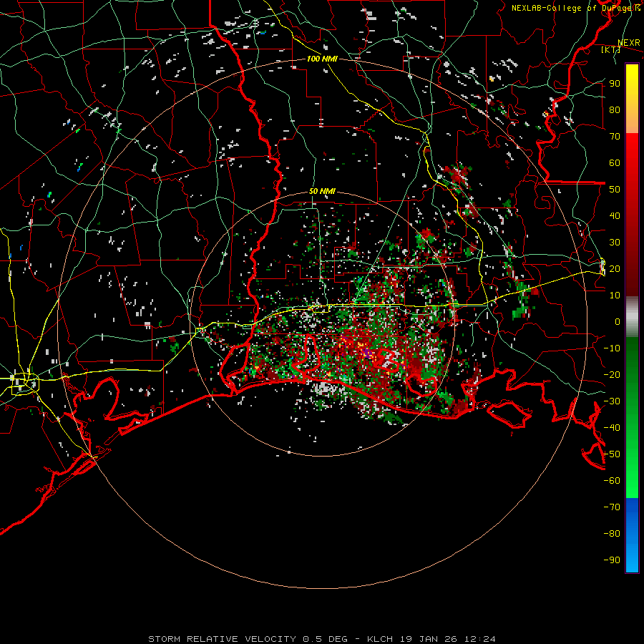This screenshot has height=644, width=644.
Task: Click the -90 value on the velocity scale
Action: point(612,560)
